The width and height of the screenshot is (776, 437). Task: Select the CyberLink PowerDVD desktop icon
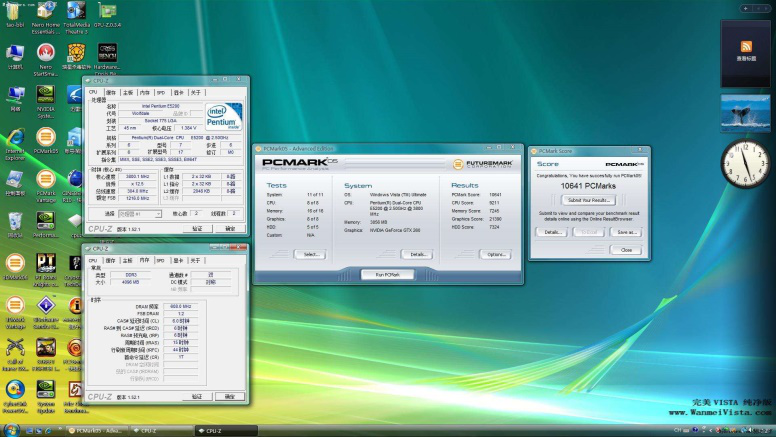coord(15,396)
